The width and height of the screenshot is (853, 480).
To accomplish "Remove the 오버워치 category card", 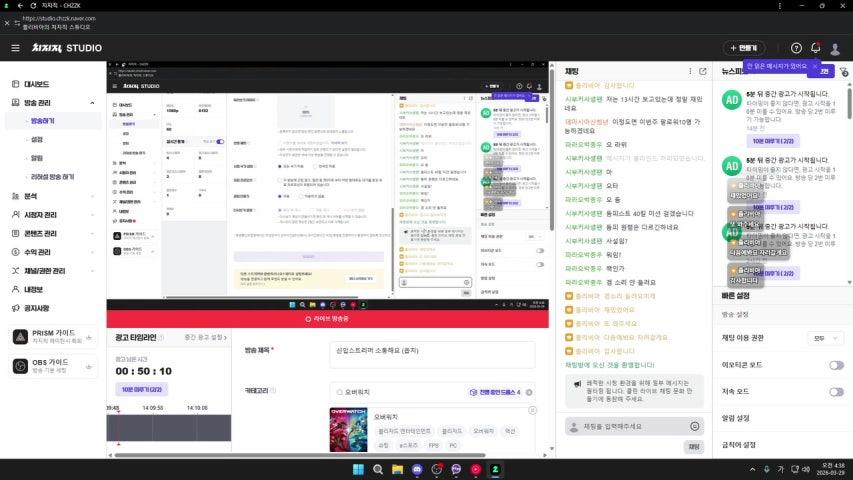I will pos(533,410).
